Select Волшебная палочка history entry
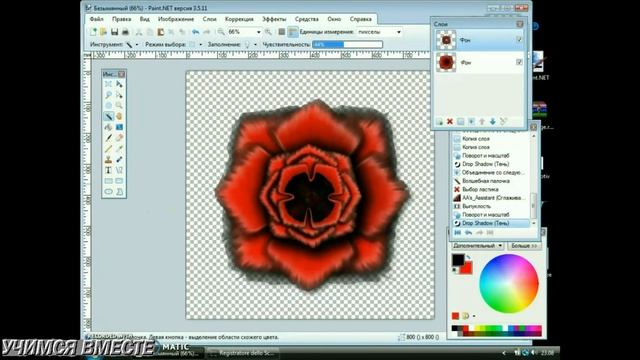The image size is (640, 360). 491,181
